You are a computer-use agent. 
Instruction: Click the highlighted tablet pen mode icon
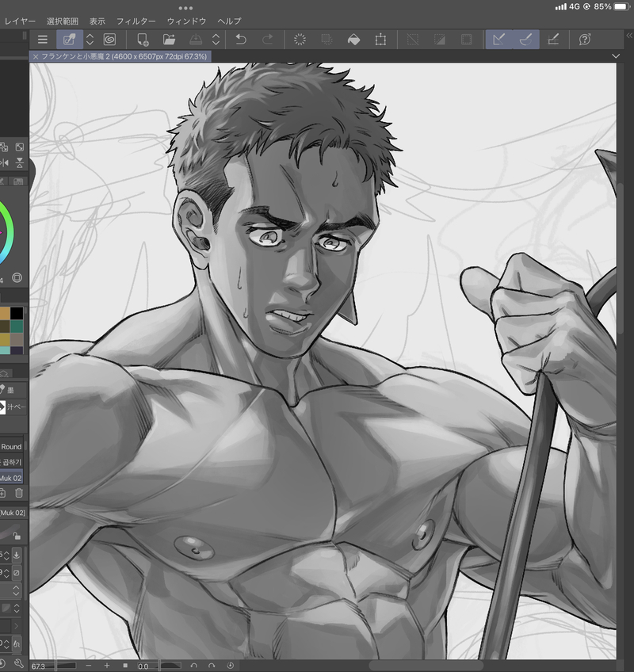pyautogui.click(x=70, y=40)
